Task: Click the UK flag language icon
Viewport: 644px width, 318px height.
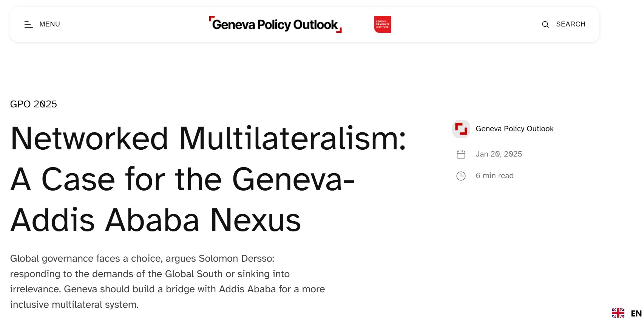Action: click(x=618, y=313)
